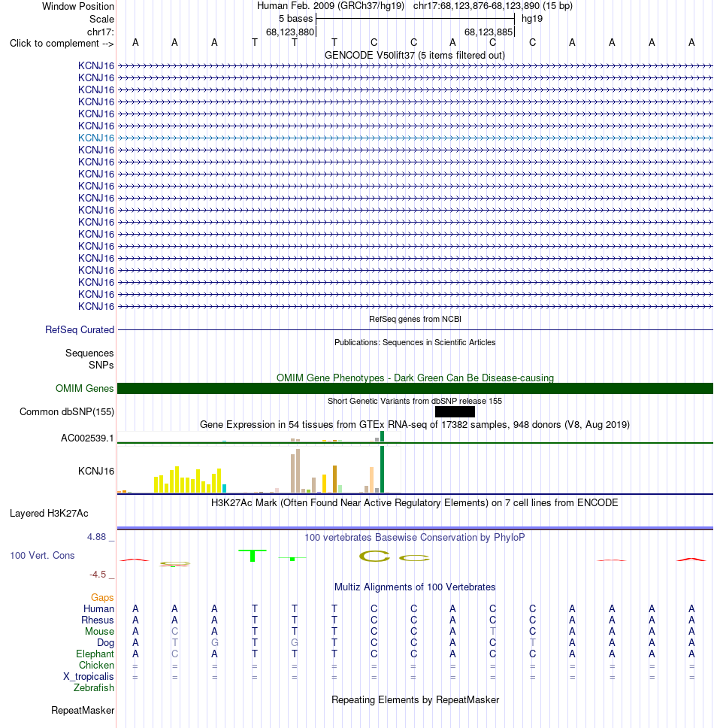Click the RefSeq Curated intron line

tap(415, 329)
